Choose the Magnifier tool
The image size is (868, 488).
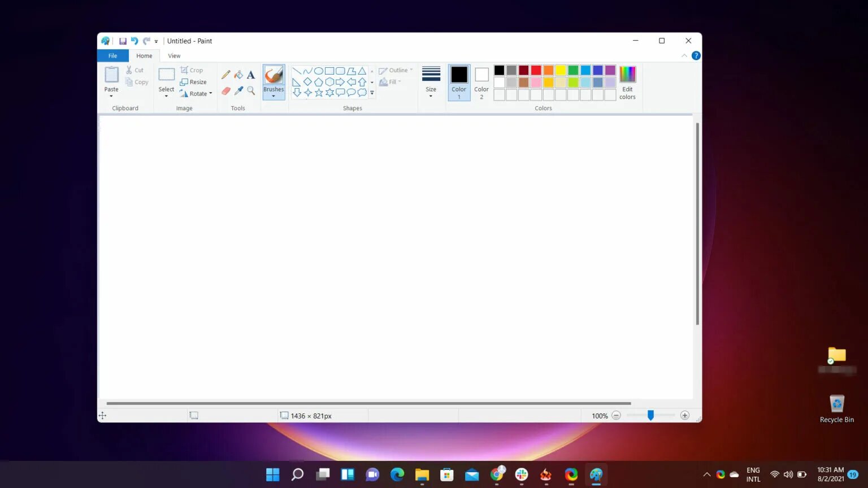[x=251, y=91]
